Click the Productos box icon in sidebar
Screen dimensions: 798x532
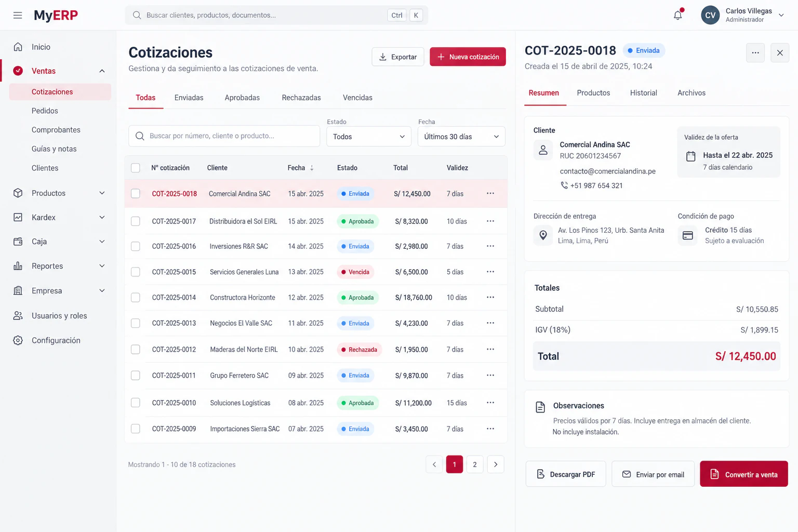(18, 193)
